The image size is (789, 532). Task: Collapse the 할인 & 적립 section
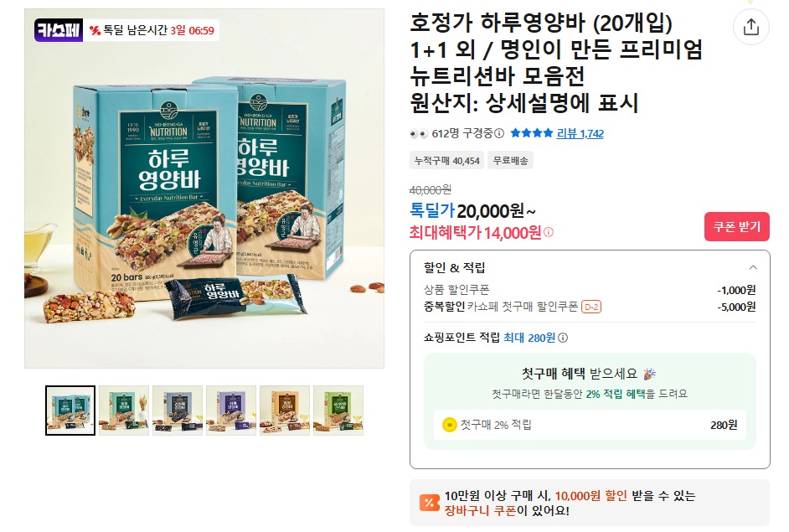[x=753, y=267]
